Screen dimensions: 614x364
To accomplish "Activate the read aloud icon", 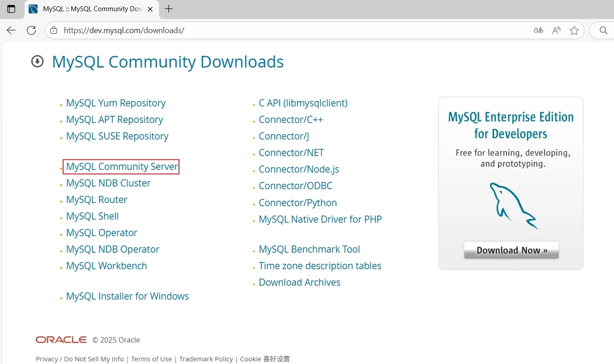I will (x=557, y=30).
